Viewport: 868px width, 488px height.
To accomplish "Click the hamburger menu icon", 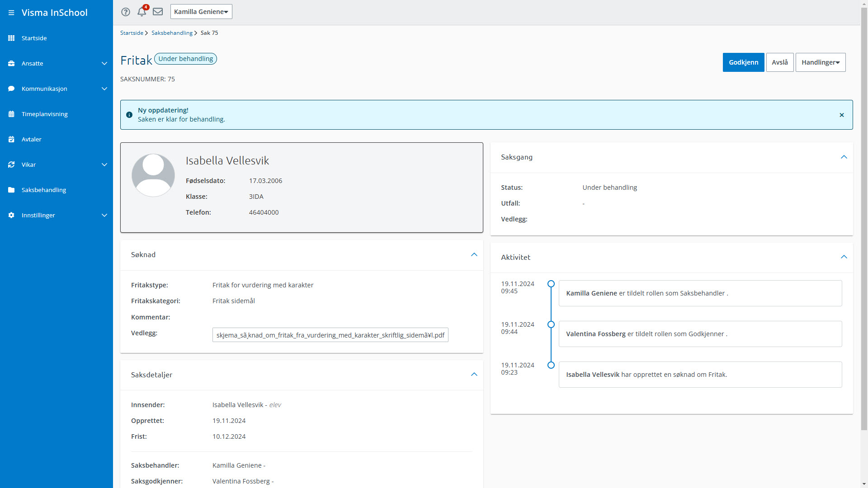I will 11,13.
